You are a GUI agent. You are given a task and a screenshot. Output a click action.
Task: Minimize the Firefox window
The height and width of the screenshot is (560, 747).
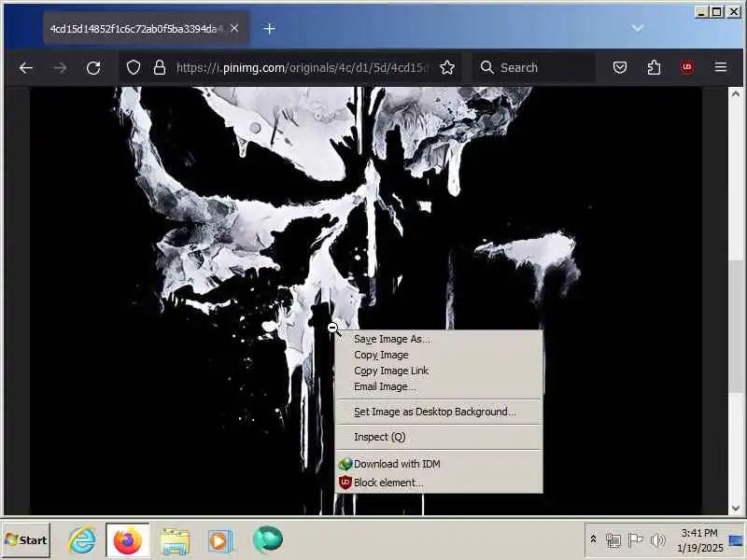[701, 12]
